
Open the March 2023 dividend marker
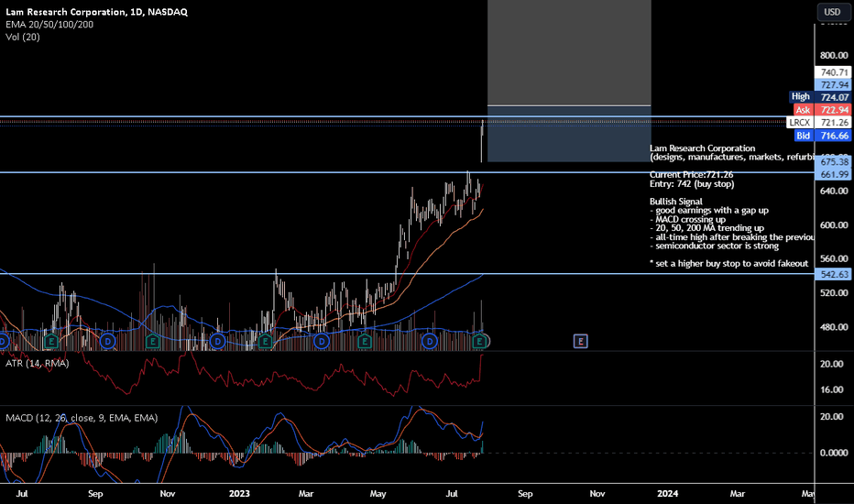322,342
